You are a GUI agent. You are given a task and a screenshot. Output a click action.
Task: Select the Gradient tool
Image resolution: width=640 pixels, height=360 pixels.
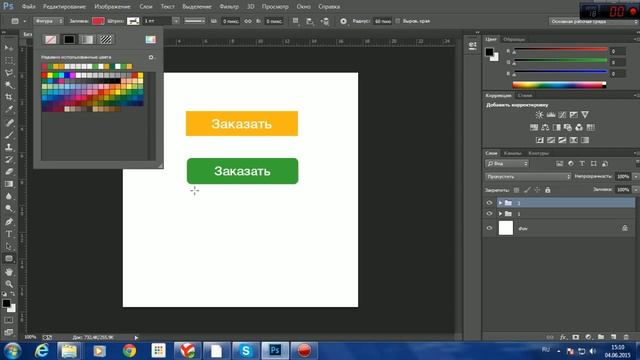point(9,184)
